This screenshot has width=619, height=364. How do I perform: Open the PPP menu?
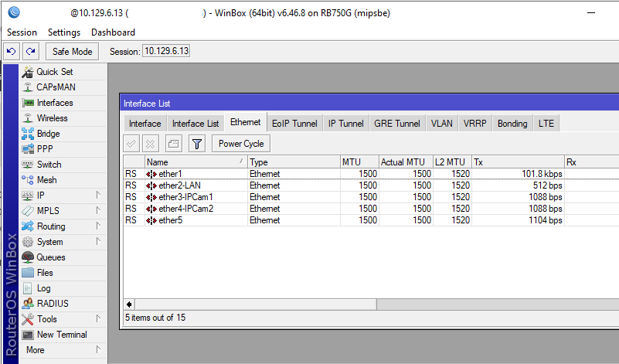pyautogui.click(x=63, y=149)
